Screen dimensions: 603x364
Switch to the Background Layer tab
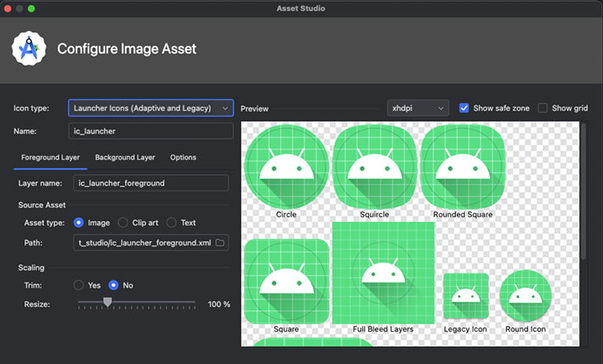coord(125,157)
